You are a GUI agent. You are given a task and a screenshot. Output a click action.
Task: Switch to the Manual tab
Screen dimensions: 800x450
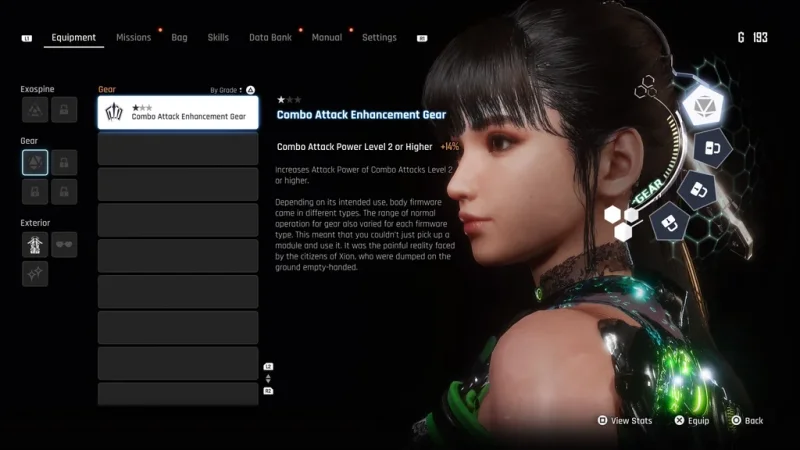pyautogui.click(x=327, y=37)
